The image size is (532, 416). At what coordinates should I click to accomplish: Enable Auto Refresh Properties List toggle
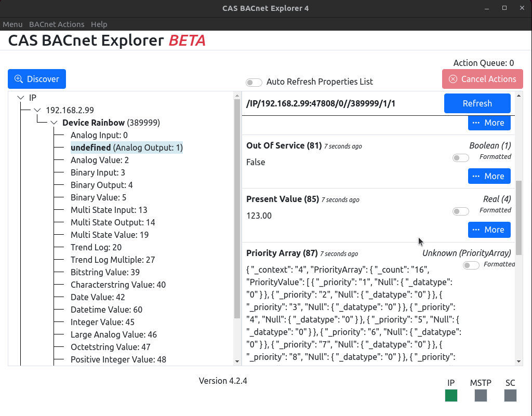tap(254, 83)
